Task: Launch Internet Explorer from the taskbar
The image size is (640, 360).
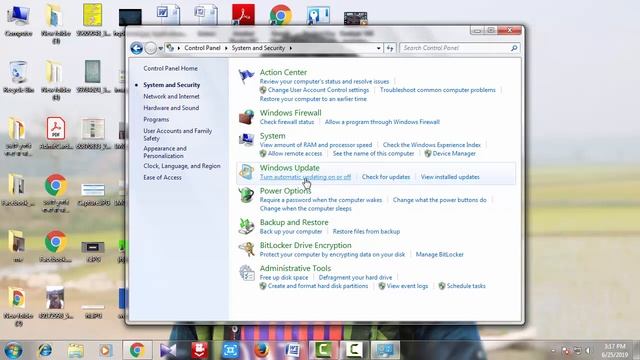Action: pos(45,350)
